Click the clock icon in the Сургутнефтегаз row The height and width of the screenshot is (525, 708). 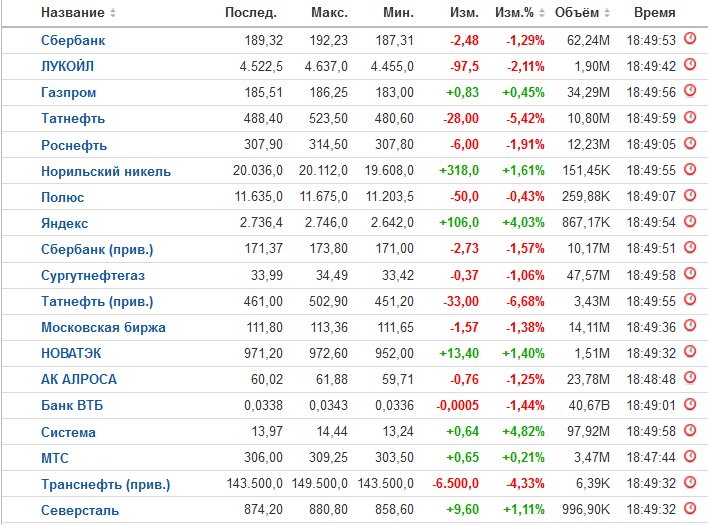[690, 273]
